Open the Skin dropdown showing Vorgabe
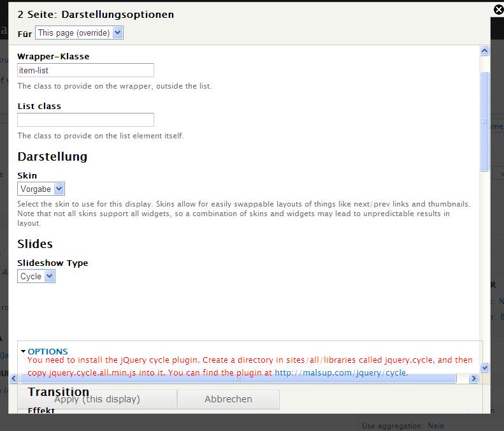 coord(41,189)
